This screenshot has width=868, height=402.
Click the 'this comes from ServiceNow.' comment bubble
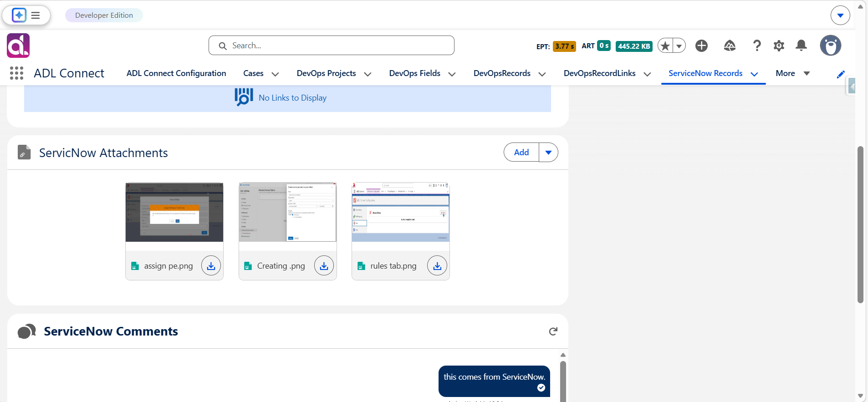(x=494, y=381)
